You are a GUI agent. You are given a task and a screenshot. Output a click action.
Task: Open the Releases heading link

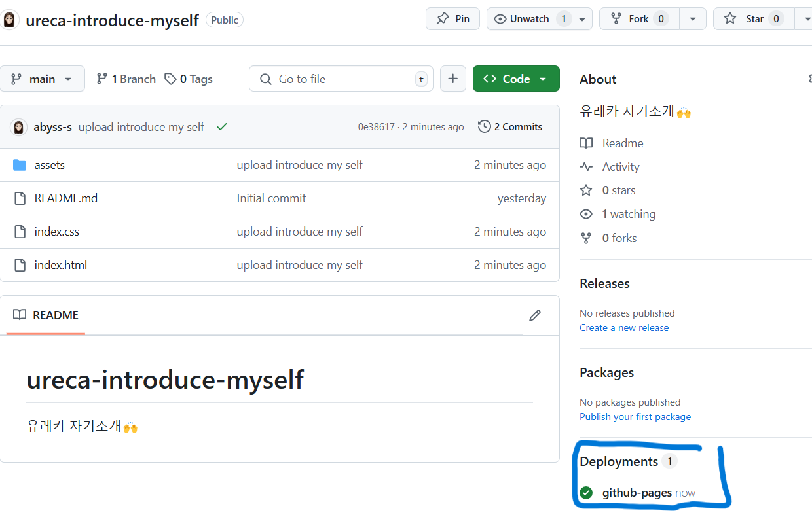pos(604,283)
